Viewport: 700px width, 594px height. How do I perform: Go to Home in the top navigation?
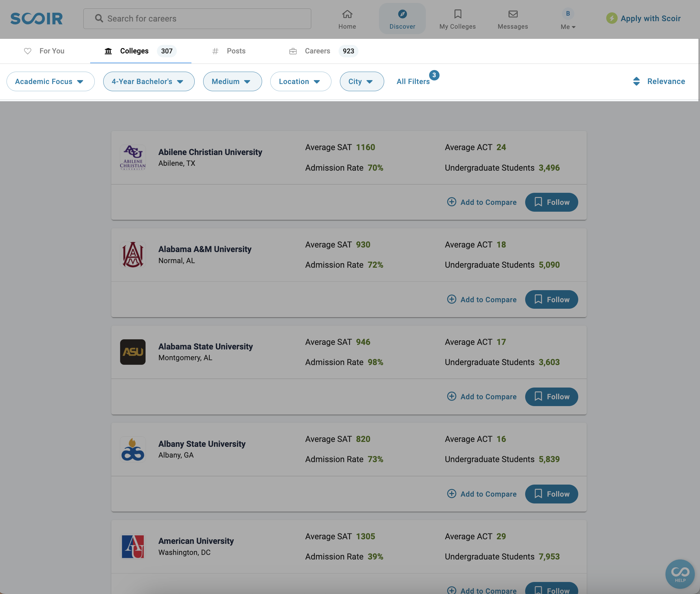coord(347,19)
